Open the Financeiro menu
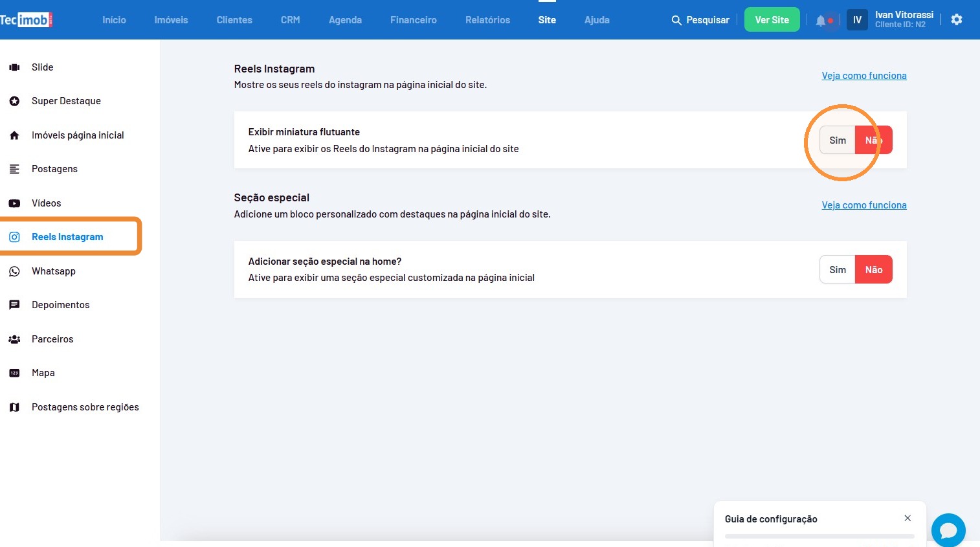The image size is (980, 547). (414, 20)
